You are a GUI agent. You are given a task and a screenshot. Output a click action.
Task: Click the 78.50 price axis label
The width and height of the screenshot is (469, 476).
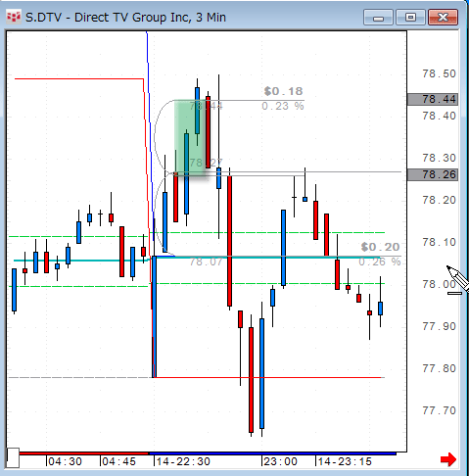(439, 73)
